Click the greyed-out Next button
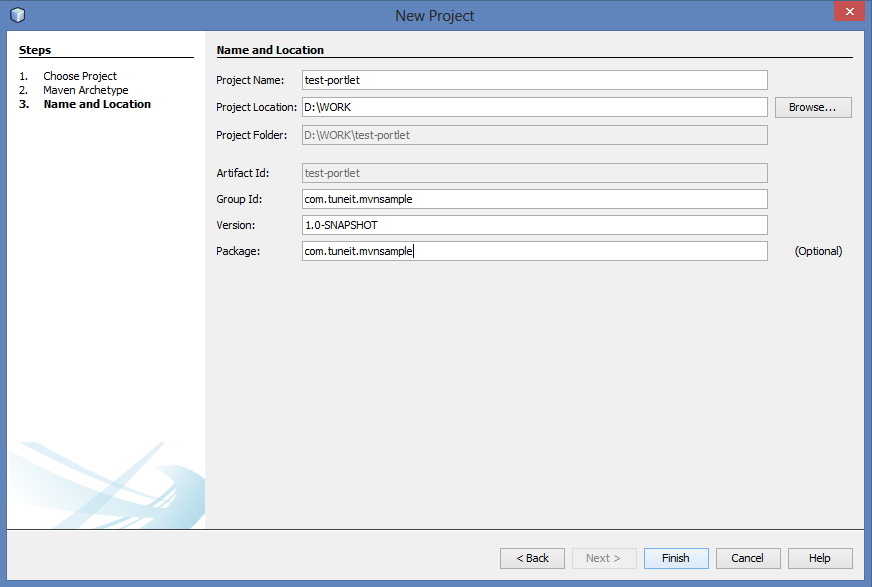The width and height of the screenshot is (872, 587). pyautogui.click(x=603, y=558)
